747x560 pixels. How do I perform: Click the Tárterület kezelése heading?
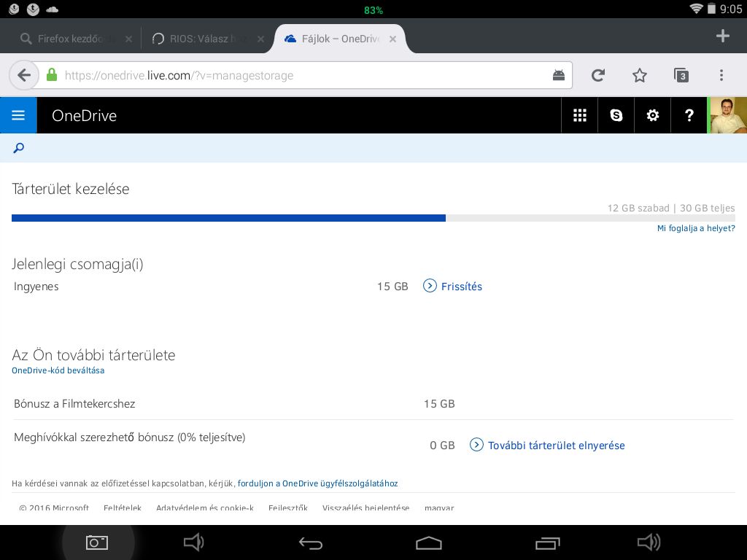point(71,189)
